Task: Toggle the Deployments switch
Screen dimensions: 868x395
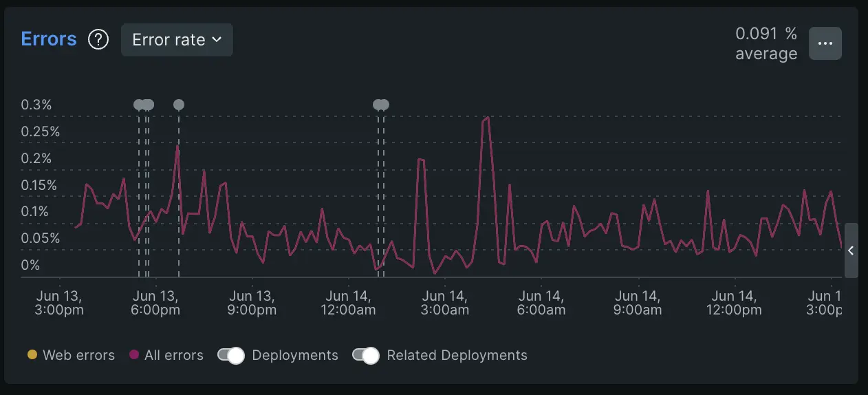Action: tap(231, 356)
